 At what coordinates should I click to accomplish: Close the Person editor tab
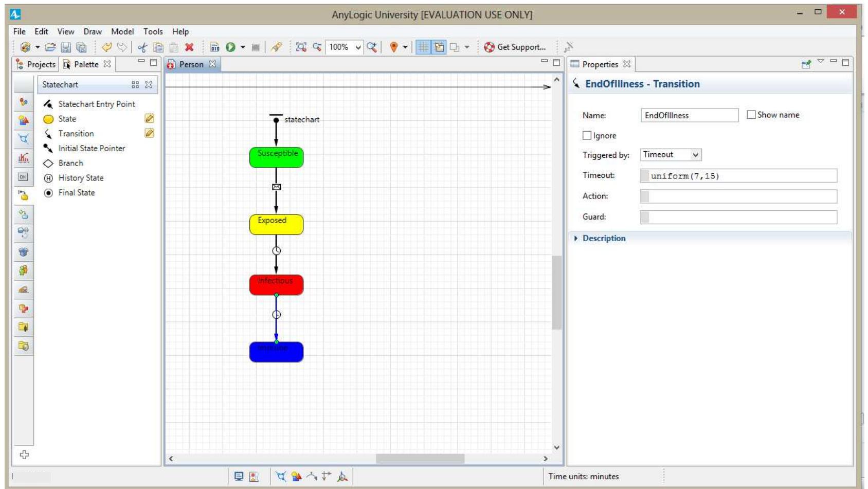(212, 64)
